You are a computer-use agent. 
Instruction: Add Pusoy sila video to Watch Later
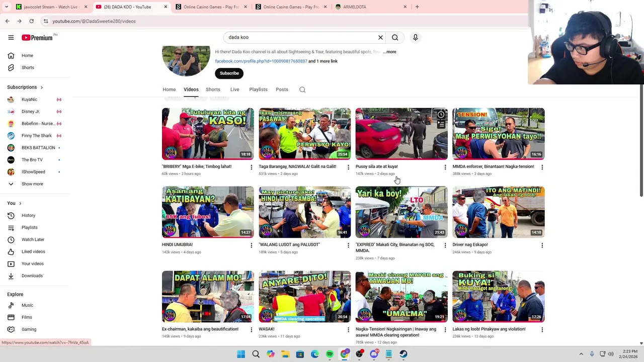(x=441, y=115)
